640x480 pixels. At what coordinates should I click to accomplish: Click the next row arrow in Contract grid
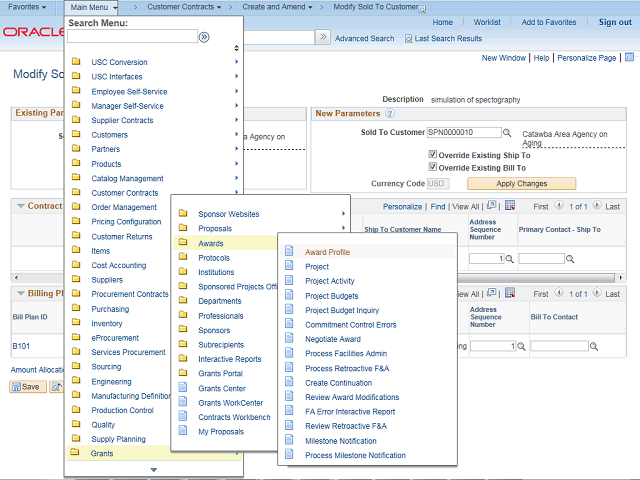tap(597, 205)
